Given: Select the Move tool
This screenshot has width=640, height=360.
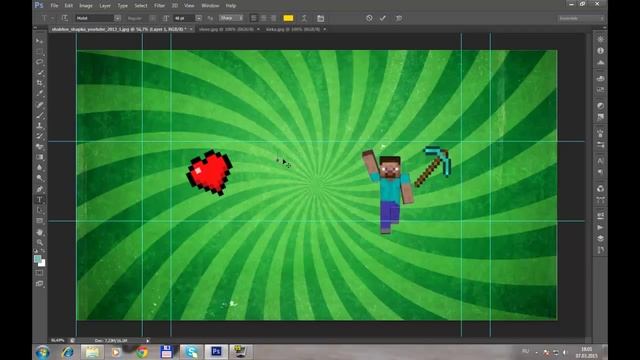Looking at the screenshot, I should pyautogui.click(x=40, y=41).
